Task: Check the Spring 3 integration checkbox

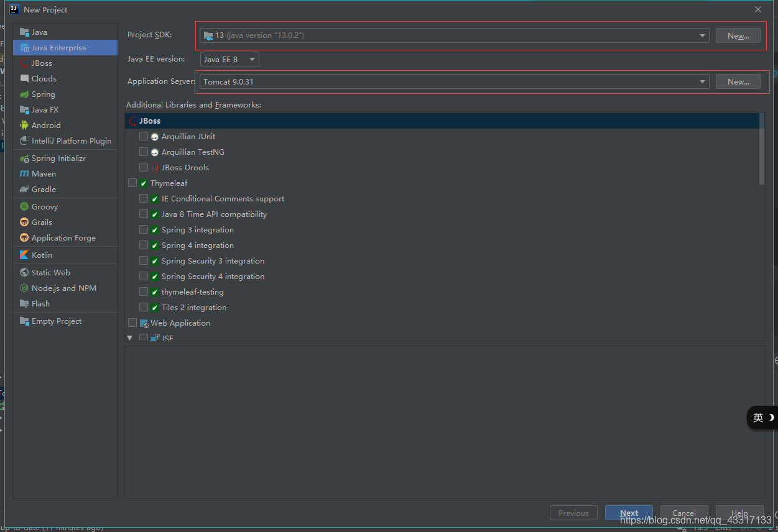Action: (x=144, y=229)
